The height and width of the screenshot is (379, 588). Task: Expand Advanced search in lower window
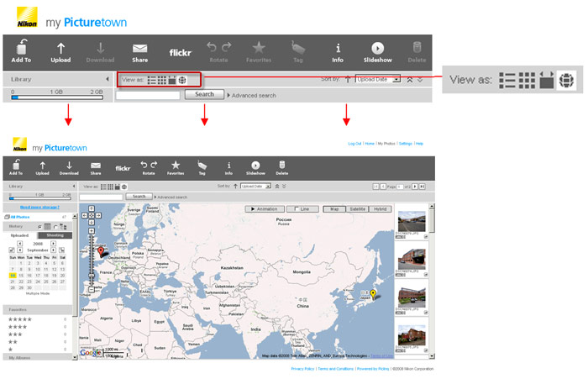click(171, 197)
